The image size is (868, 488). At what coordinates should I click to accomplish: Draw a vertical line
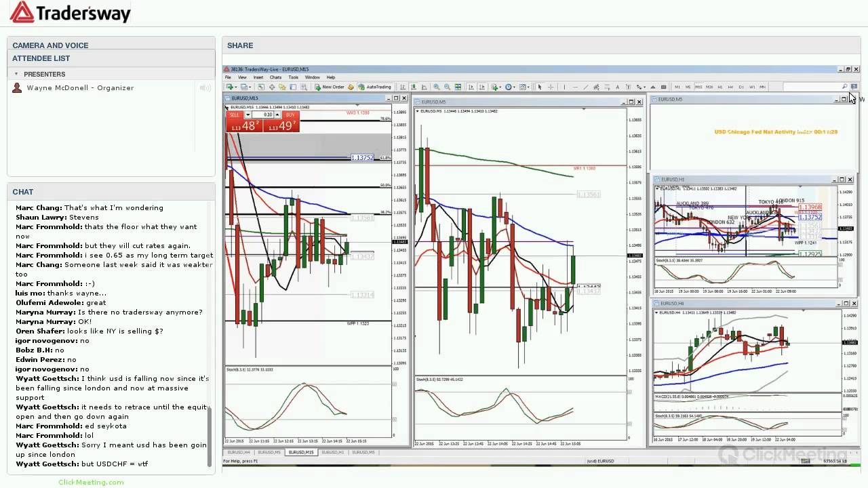tap(564, 87)
